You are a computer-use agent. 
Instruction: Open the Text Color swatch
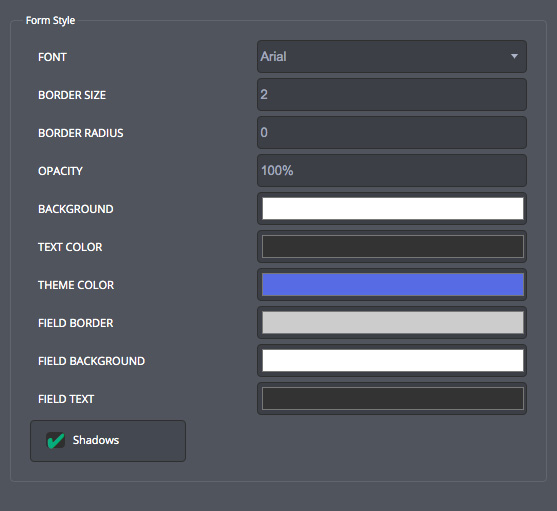393,246
